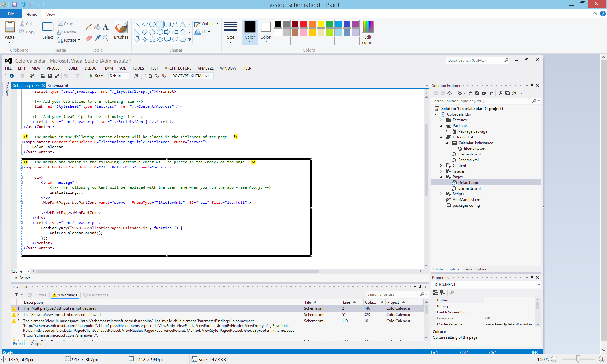Open the Brushes dropdown arrow
The image size is (607, 364).
tap(121, 42)
